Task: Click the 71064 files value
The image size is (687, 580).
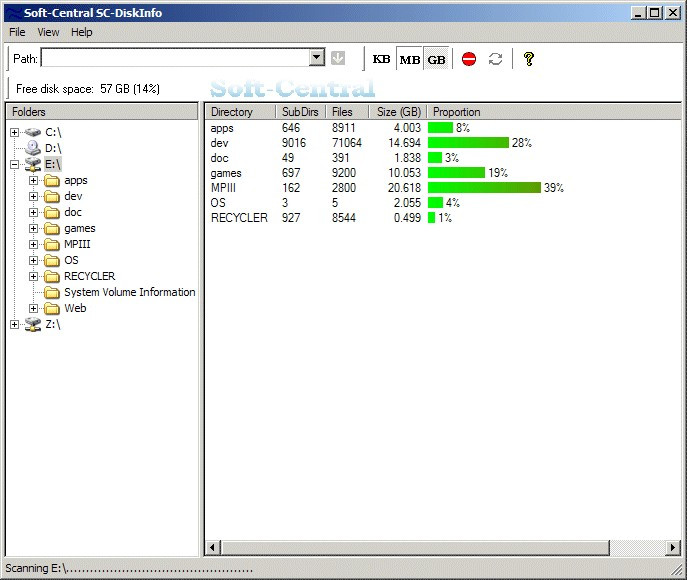Action: (347, 143)
